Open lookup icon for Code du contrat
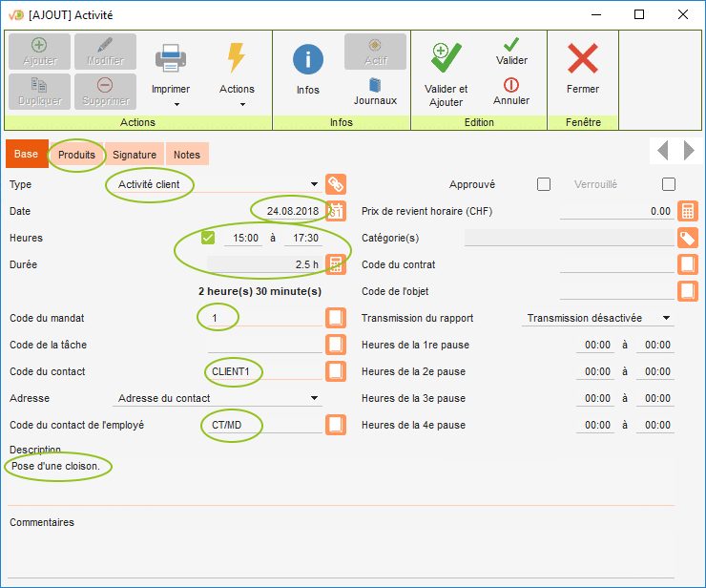706x588 pixels. click(x=688, y=264)
